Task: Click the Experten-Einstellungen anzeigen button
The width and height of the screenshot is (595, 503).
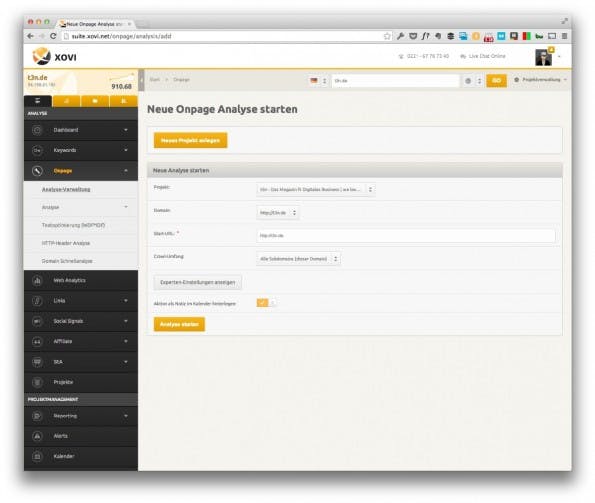Action: coord(198,282)
